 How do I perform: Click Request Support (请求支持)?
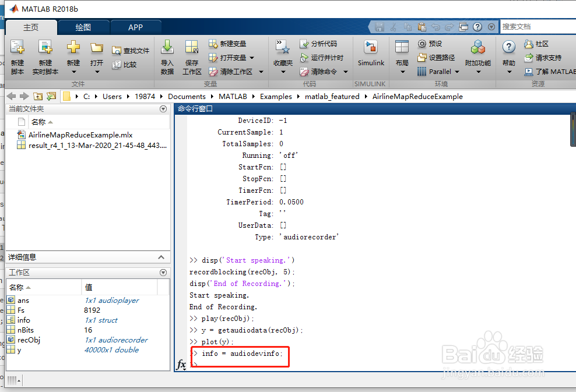[x=543, y=58]
